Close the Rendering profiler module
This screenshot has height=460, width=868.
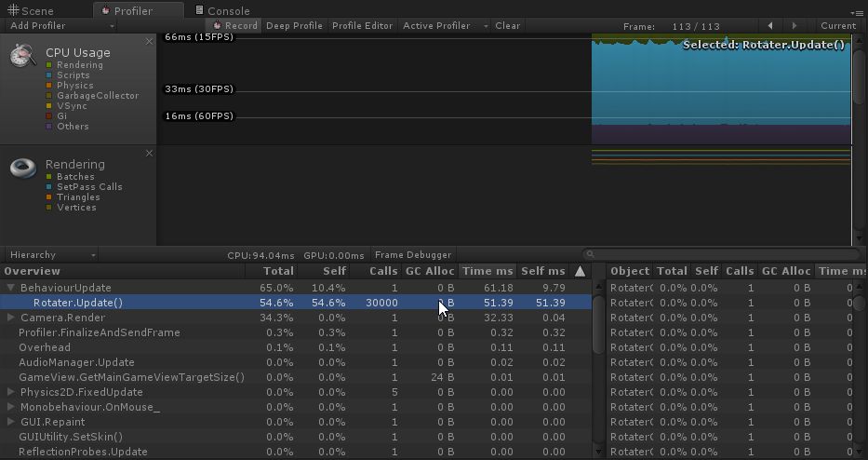point(149,153)
